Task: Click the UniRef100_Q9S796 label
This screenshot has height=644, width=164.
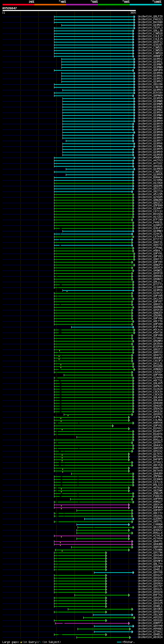Action: [x=150, y=553]
